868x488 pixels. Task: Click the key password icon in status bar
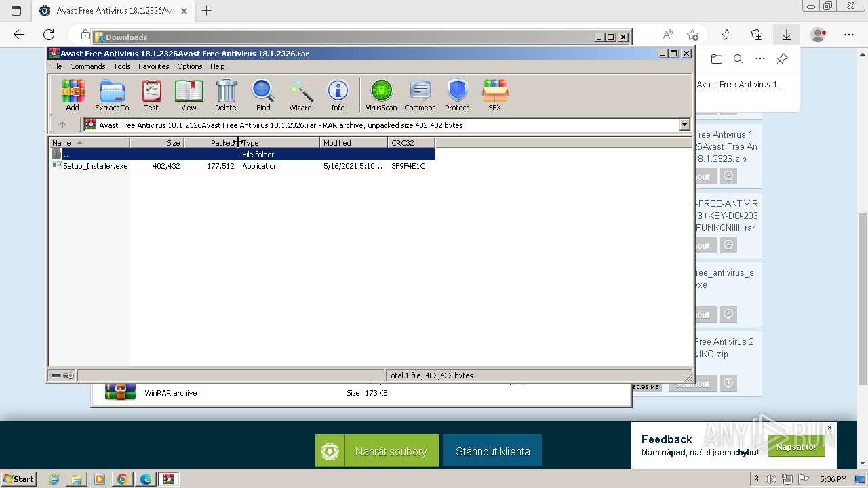pyautogui.click(x=68, y=375)
